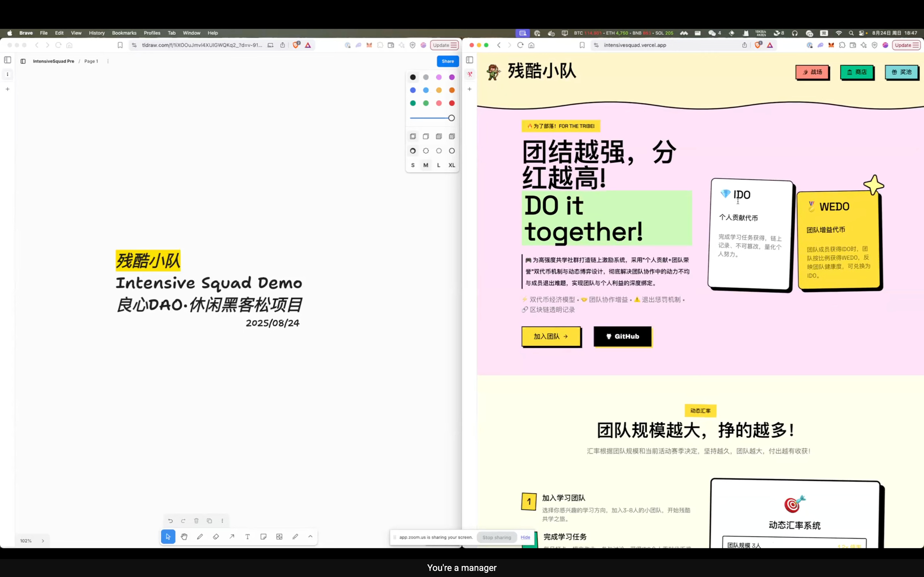Choose the eraser tool
924x577 pixels.
216,537
